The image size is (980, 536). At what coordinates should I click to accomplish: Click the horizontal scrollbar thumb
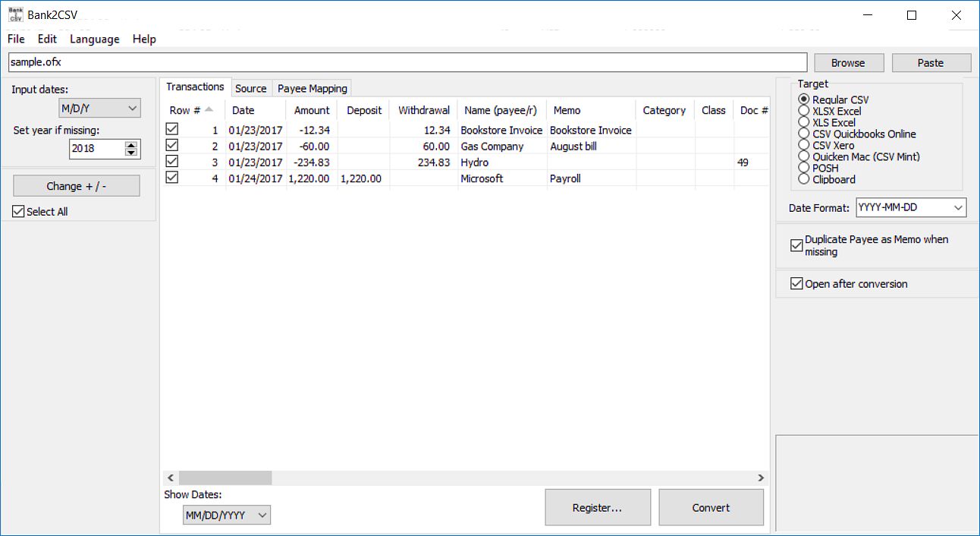click(x=225, y=478)
